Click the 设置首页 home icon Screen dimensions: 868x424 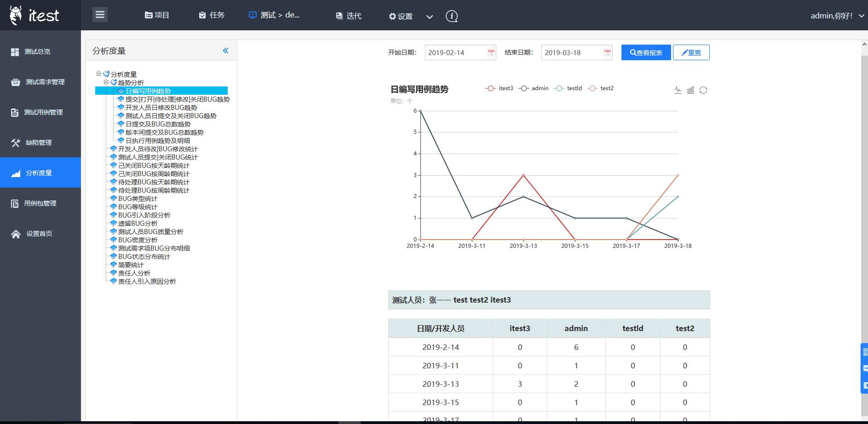point(16,234)
